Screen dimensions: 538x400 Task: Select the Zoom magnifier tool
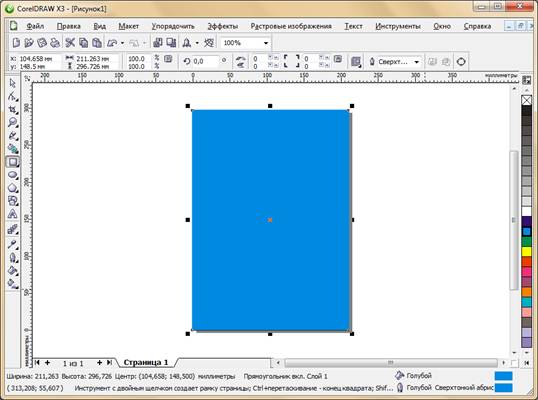tap(13, 122)
